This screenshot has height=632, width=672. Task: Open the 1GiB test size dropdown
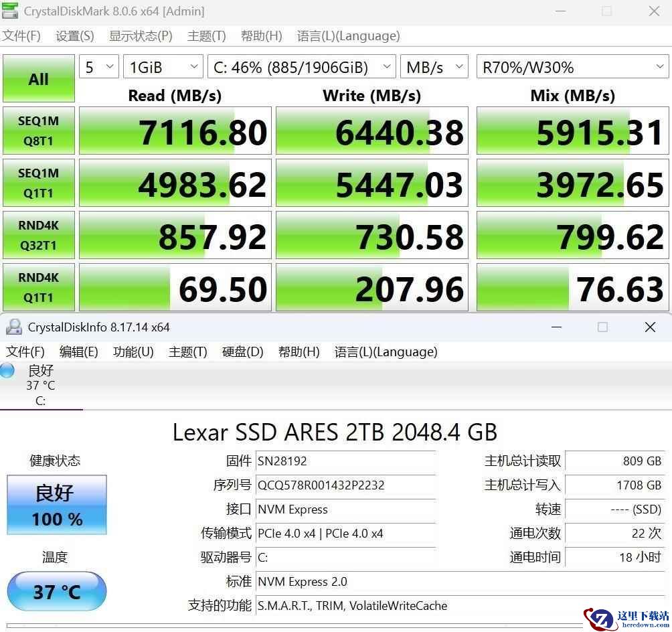point(163,67)
